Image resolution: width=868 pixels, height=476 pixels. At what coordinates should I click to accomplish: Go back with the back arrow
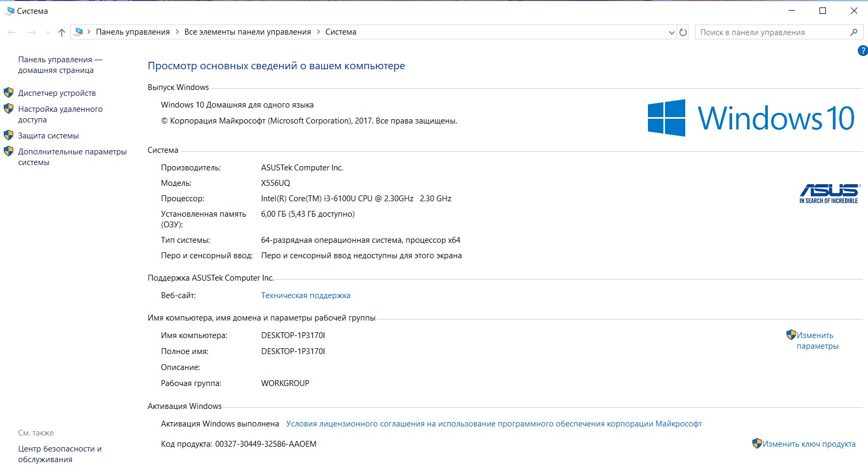point(12,32)
